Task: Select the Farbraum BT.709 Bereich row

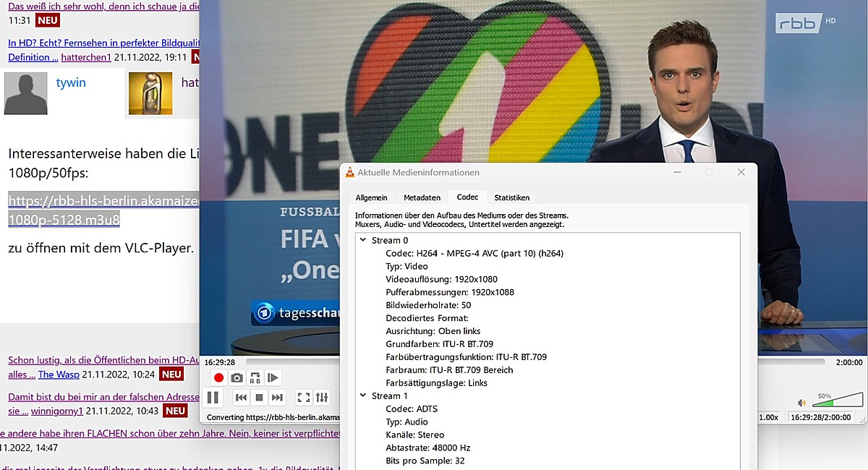Action: click(x=449, y=370)
